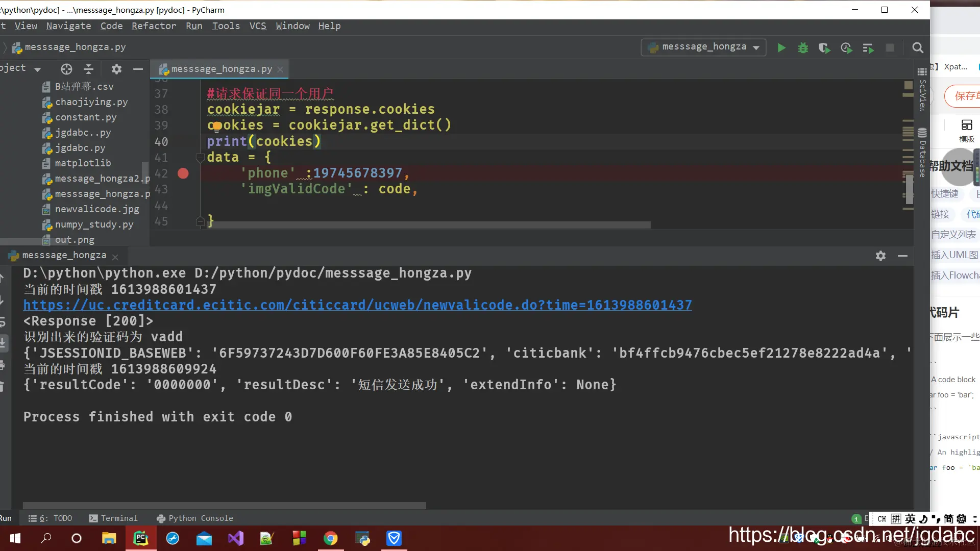This screenshot has width=980, height=551.
Task: Open Chrome from the Windows taskbar
Action: 330,538
